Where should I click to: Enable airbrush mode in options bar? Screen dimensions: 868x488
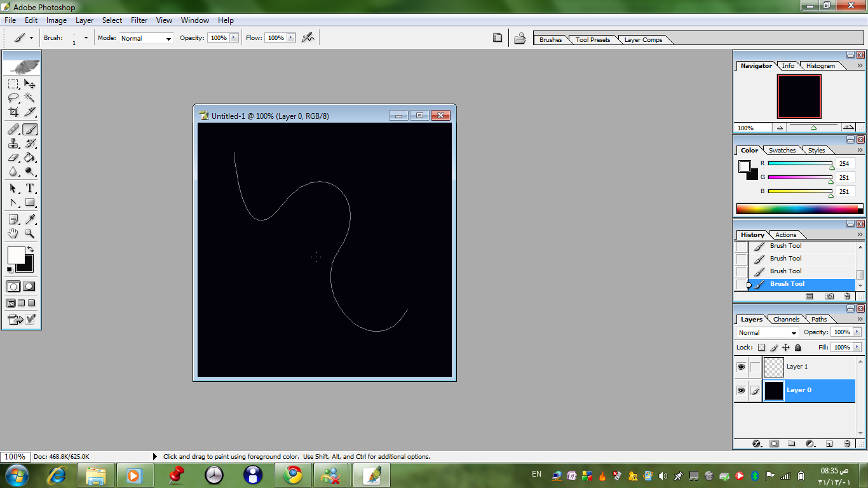(308, 38)
